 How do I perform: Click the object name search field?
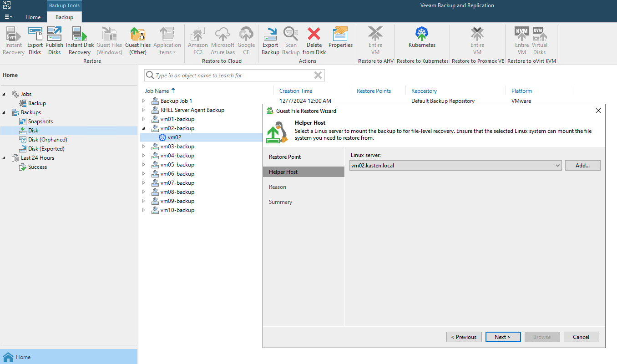coord(234,75)
